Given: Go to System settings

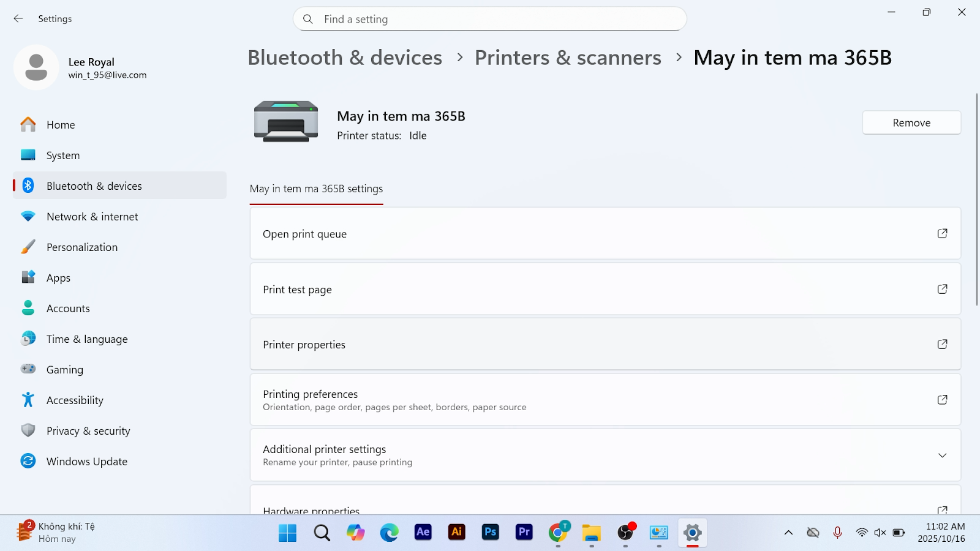Looking at the screenshot, I should (62, 156).
